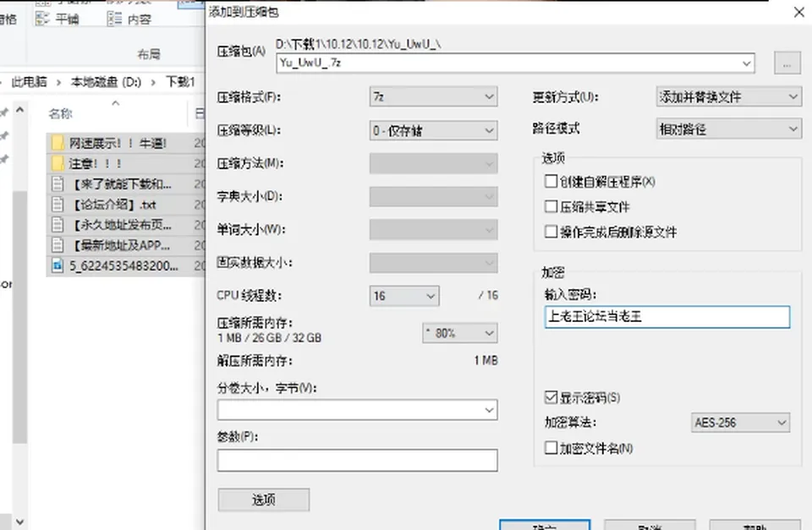Screen dimensions: 812x530
Task: Open the 更新方式 dropdown
Action: [728, 97]
